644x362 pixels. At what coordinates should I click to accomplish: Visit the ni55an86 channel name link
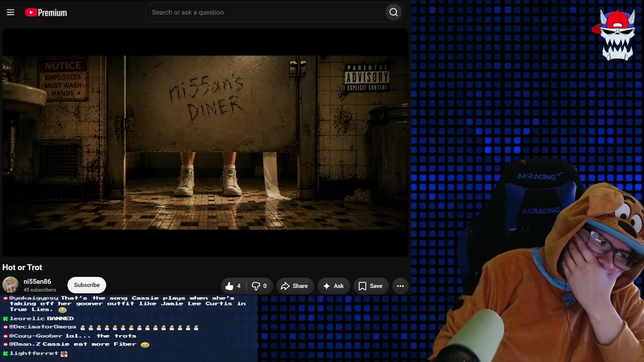tap(37, 282)
